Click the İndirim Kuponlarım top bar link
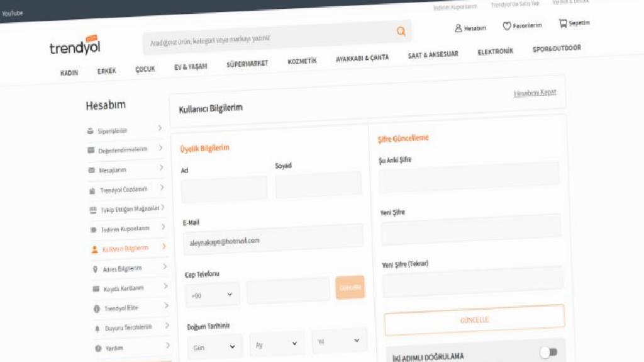This screenshot has width=644, height=362. (455, 8)
